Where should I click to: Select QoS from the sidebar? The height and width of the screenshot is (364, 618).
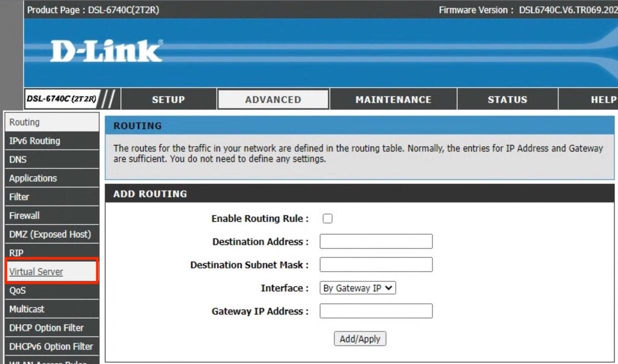pos(17,291)
